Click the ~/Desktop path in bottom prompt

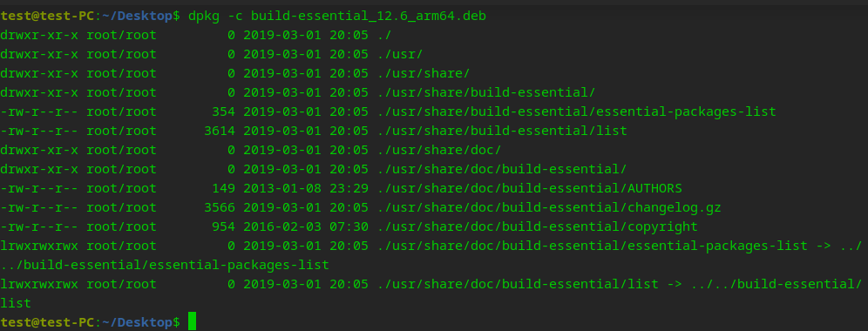[138, 322]
